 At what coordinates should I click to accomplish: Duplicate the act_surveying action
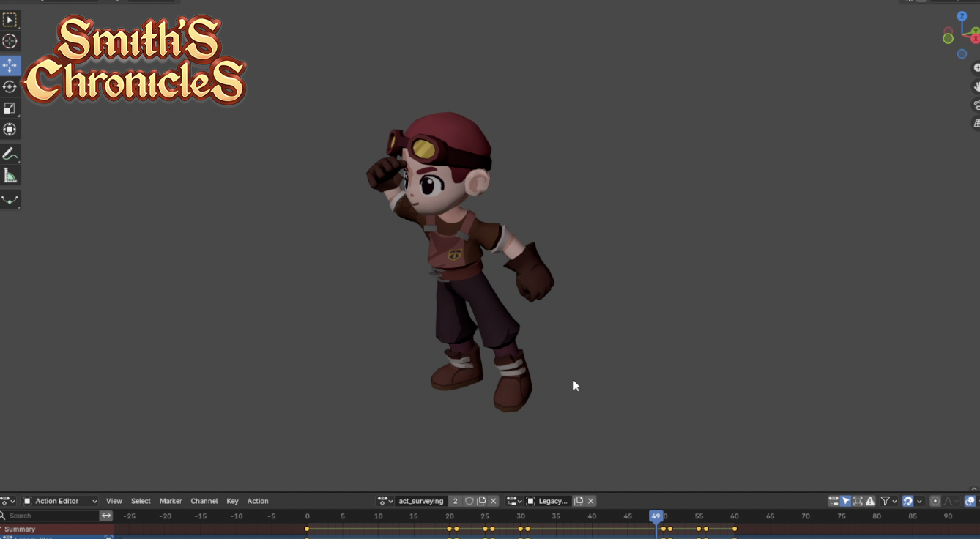[x=481, y=501]
